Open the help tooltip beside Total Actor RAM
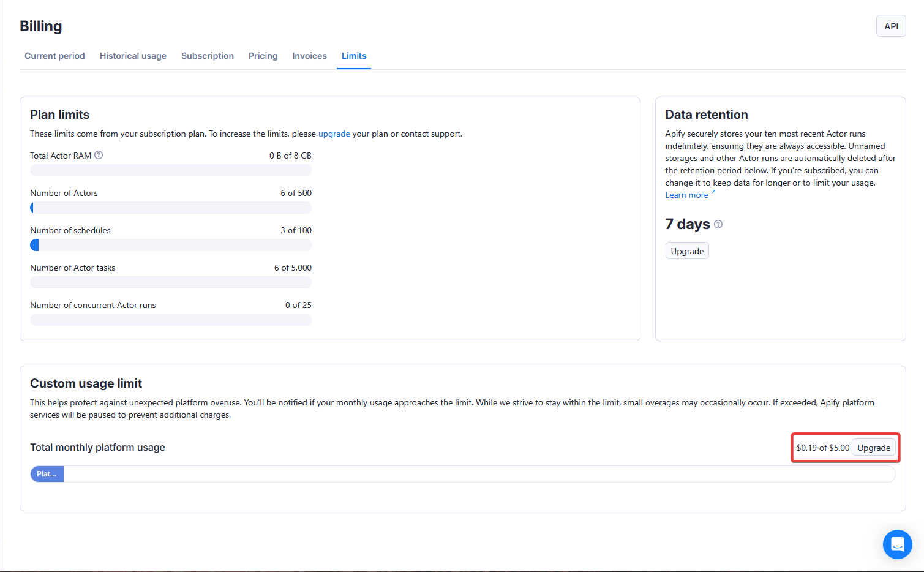This screenshot has height=572, width=924. [x=99, y=155]
